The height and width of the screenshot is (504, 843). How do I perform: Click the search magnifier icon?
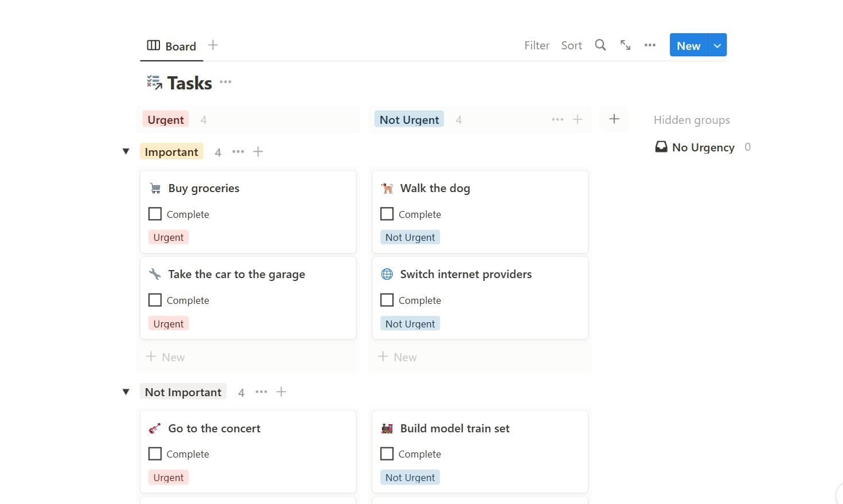click(600, 45)
